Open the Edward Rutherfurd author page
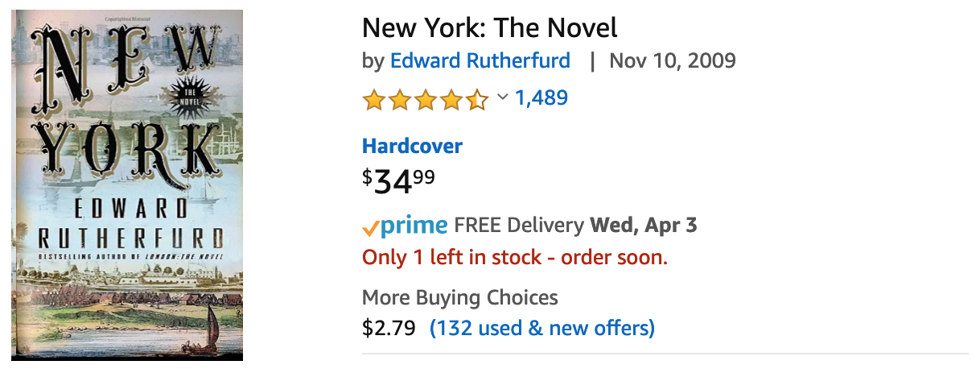Viewport: 980px width, 369px height. click(x=480, y=60)
